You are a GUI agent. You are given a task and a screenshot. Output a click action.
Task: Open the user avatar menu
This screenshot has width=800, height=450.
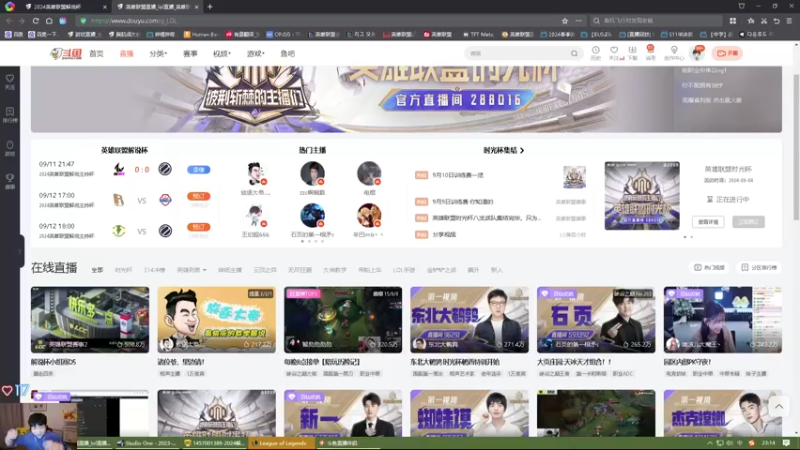696,53
